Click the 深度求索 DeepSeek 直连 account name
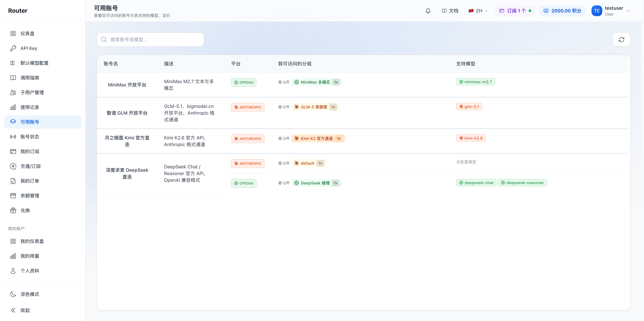 point(127,173)
